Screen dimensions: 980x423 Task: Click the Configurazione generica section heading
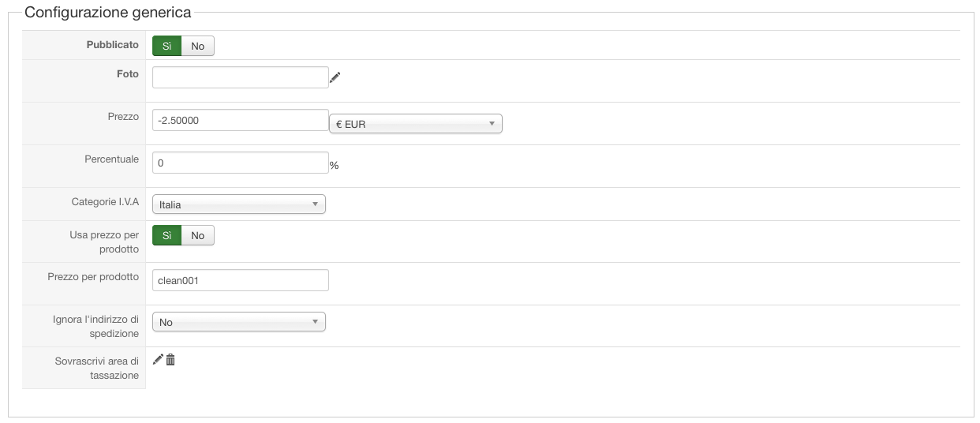108,13
